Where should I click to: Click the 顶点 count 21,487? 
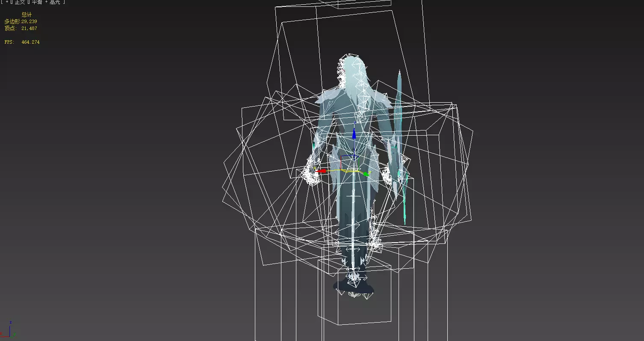[29, 28]
